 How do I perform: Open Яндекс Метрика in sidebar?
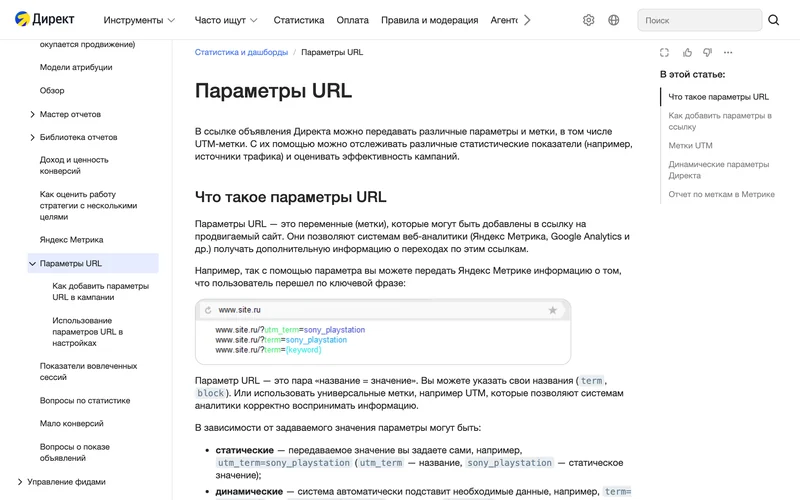pos(71,240)
